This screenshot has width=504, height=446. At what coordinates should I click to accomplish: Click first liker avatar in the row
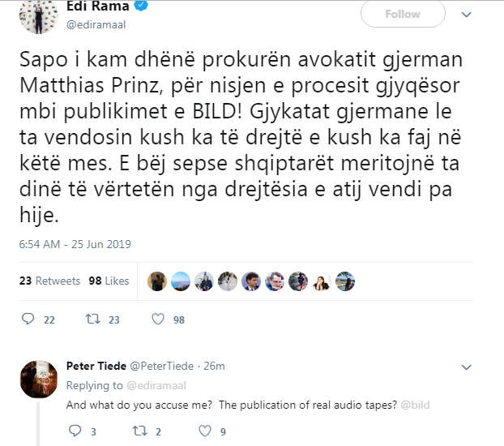(x=157, y=281)
